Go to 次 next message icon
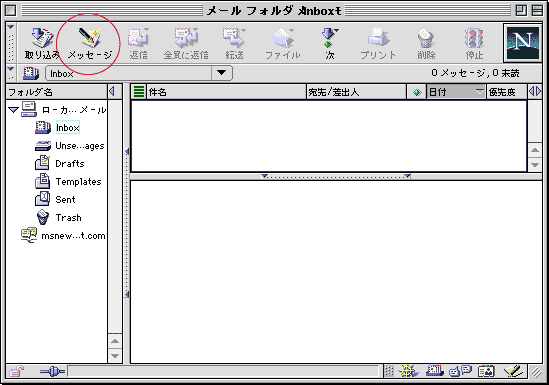The height and width of the screenshot is (385, 549). [330, 38]
